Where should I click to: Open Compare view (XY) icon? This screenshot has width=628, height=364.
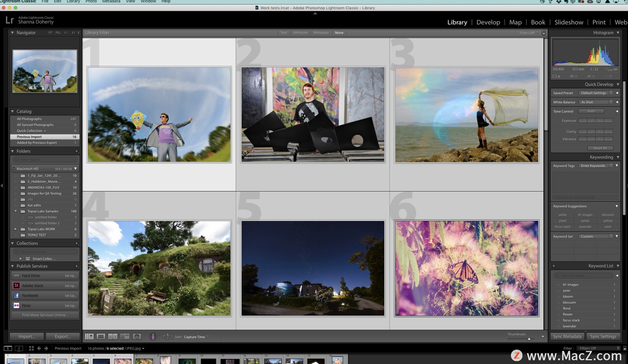[113, 337]
